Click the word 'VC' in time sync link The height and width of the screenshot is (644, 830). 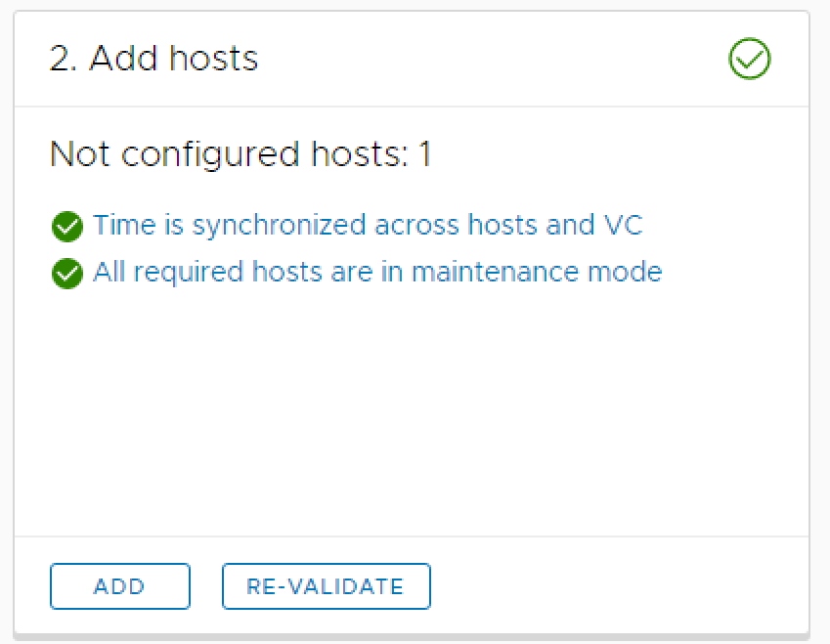[618, 226]
